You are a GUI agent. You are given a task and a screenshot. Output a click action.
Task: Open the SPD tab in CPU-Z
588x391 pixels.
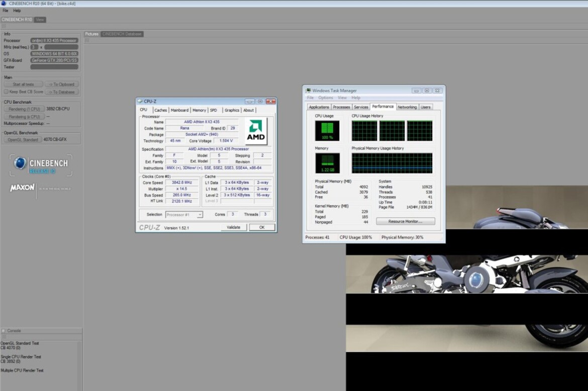click(x=214, y=110)
